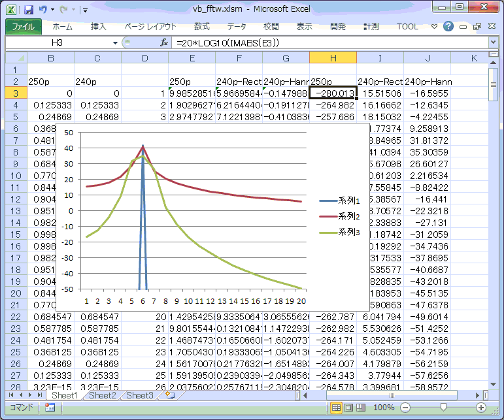Viewport: 504px width, 420px height.
Task: Click the Name Box showing H3
Action: click(x=58, y=42)
